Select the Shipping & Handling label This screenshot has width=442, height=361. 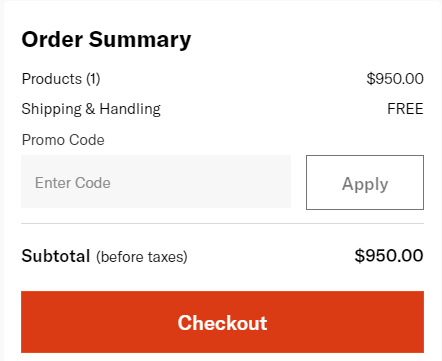91,109
